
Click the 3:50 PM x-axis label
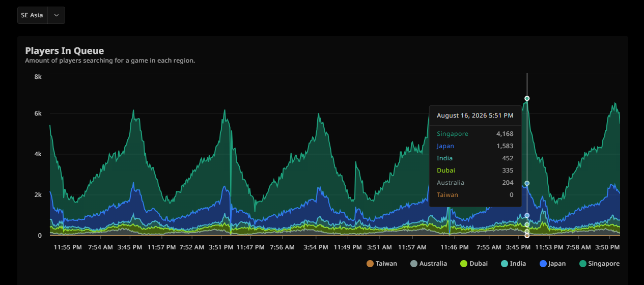[607, 247]
